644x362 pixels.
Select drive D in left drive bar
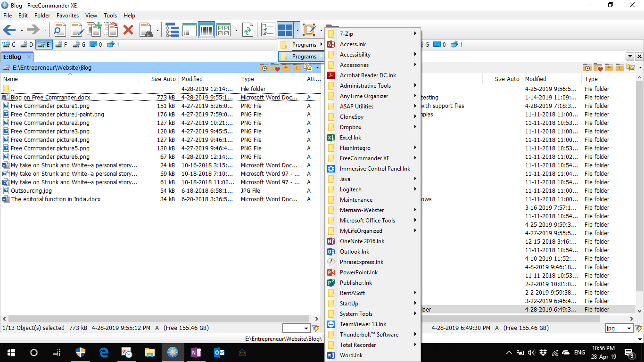(26, 44)
